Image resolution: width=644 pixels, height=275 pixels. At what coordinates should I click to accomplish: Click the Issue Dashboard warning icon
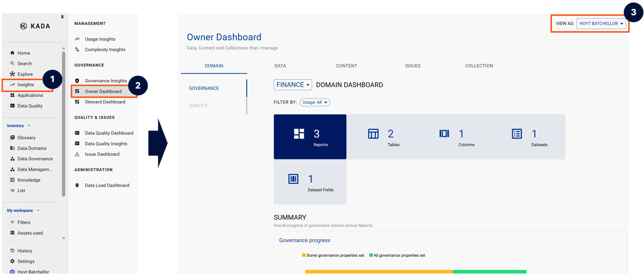[77, 154]
